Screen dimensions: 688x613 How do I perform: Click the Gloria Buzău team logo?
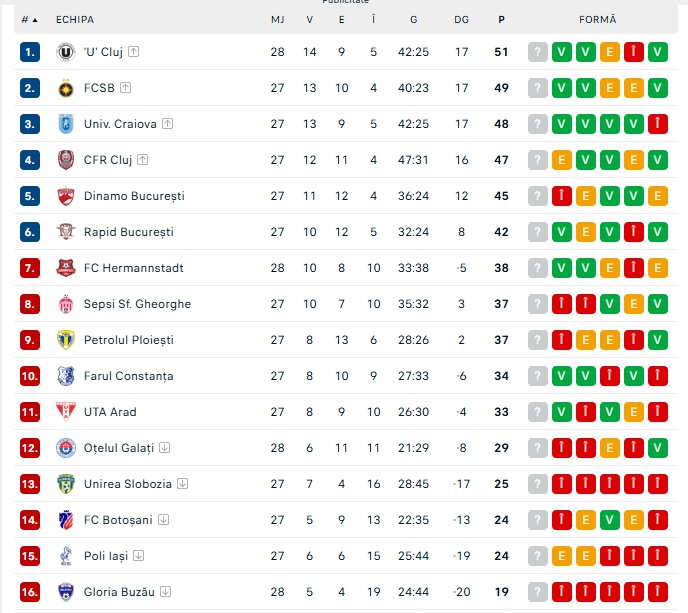click(x=66, y=592)
